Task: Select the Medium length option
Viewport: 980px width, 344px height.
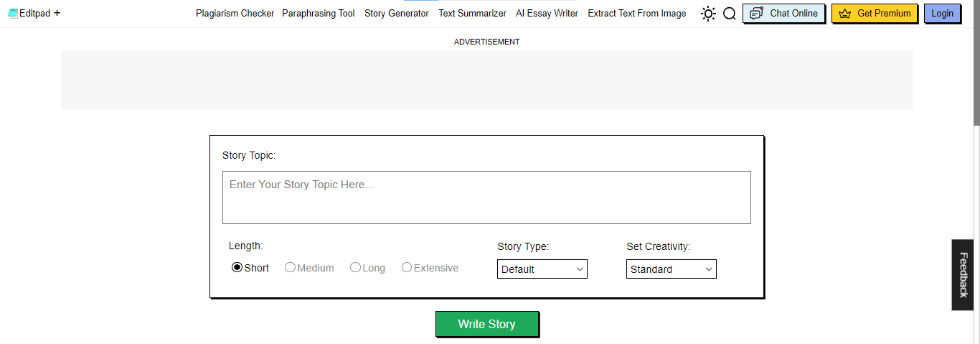Action: click(x=291, y=268)
